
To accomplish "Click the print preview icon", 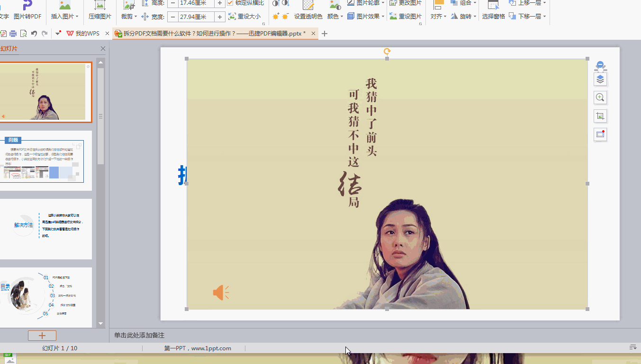I will 23,34.
